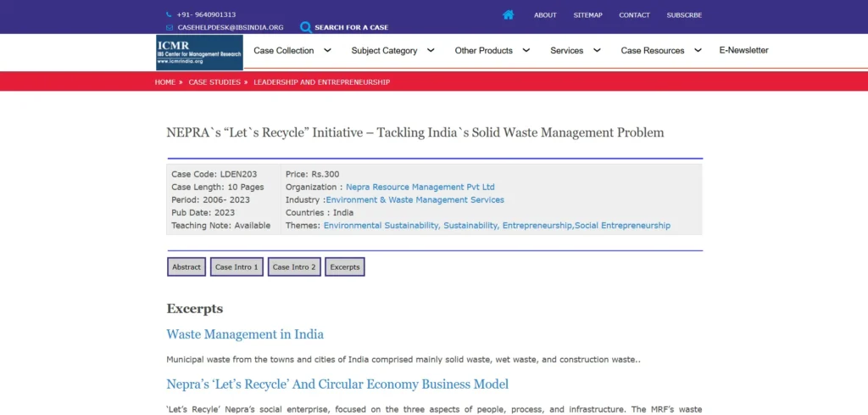Expand the Subject Category chevron
Viewport: 868px width, 415px height.
coord(431,50)
